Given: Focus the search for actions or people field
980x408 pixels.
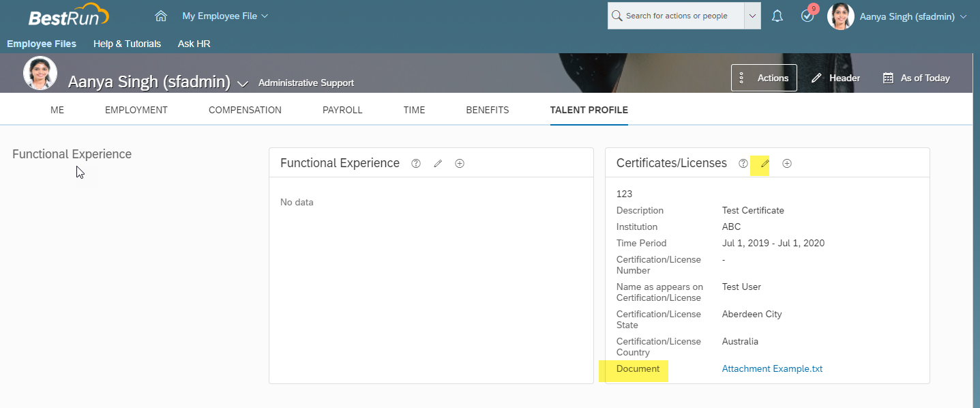Looking at the screenshot, I should tap(676, 16).
